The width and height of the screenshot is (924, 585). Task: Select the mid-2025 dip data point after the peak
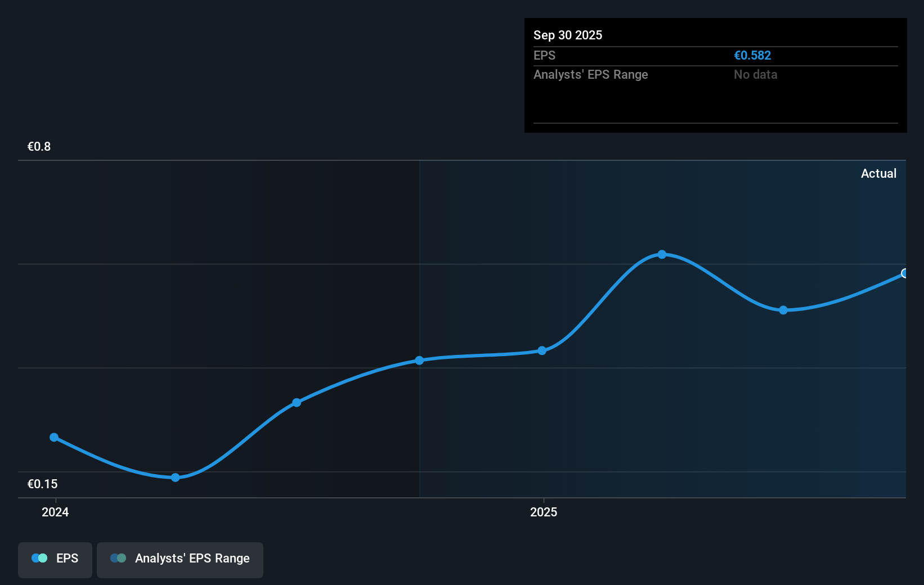(x=783, y=310)
